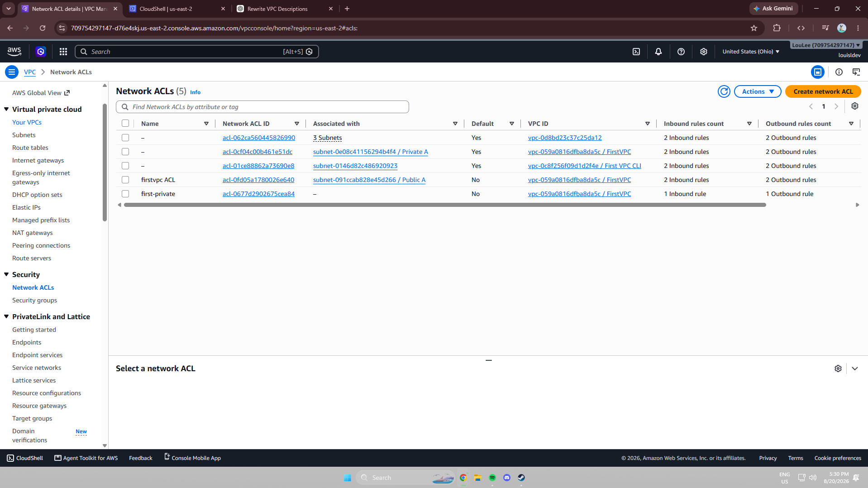Bookmark this page with star icon
This screenshot has width=868, height=488.
coord(754,28)
